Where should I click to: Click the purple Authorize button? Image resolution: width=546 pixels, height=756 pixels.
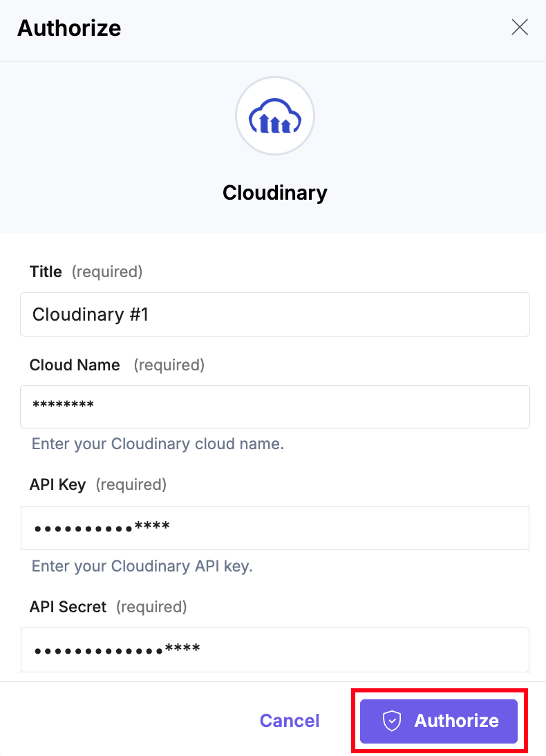(439, 721)
